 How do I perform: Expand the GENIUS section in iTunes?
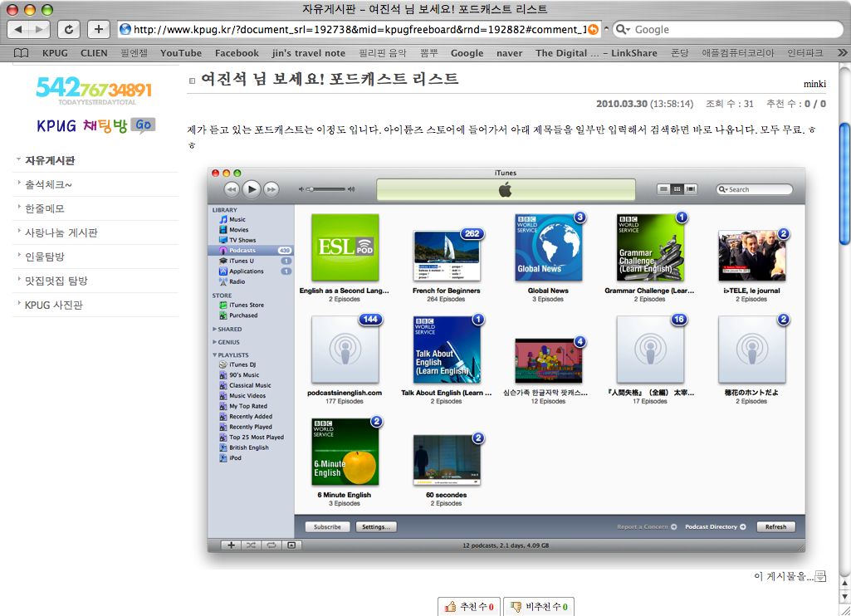click(214, 342)
